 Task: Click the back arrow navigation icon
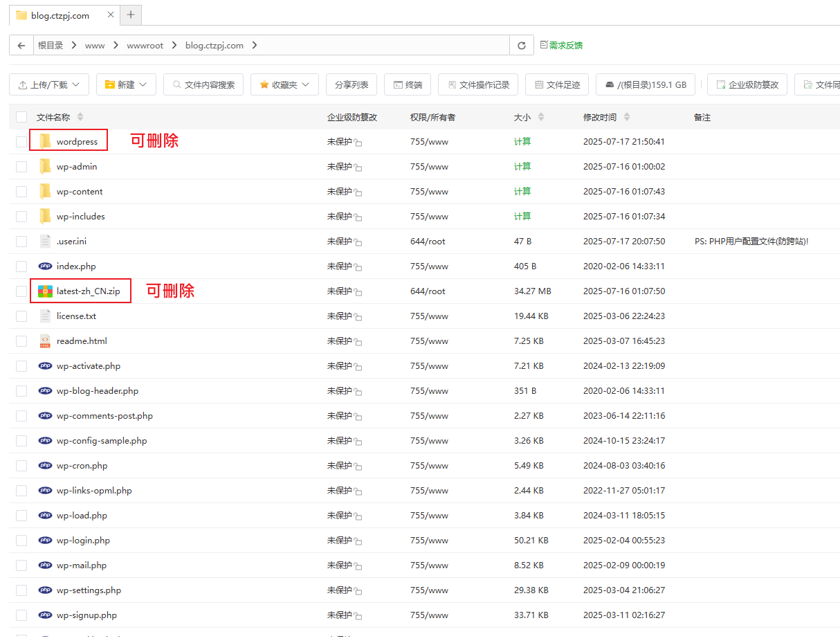tap(21, 45)
